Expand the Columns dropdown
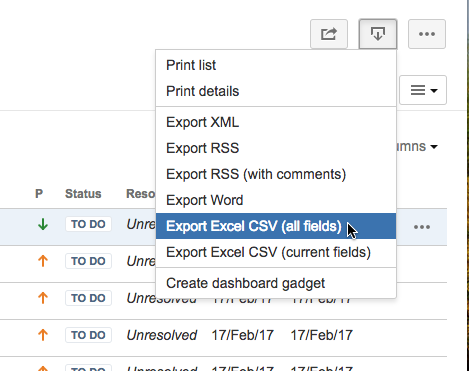Viewport: 469px width, 371px height. tap(417, 147)
